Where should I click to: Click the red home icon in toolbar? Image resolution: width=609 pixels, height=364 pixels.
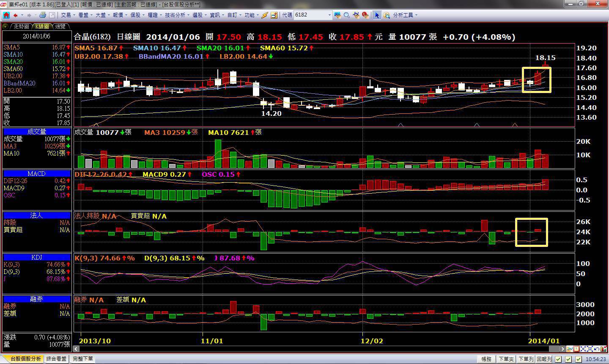6,15
